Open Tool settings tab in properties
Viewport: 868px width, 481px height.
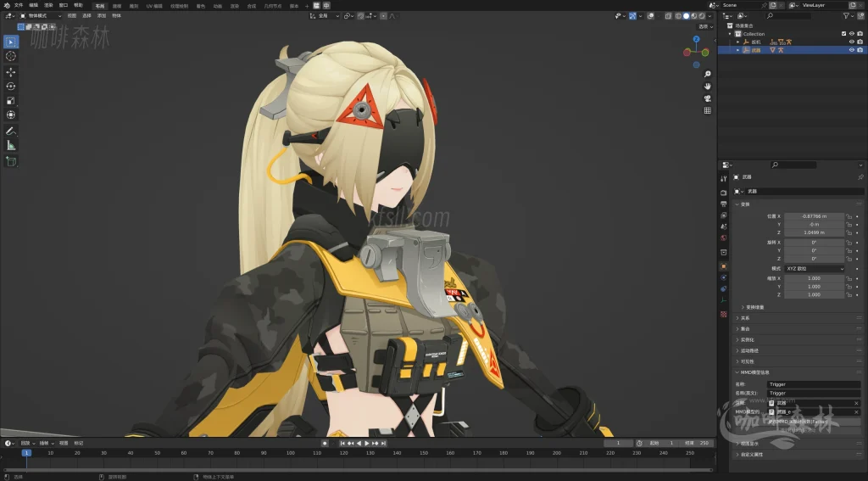tap(724, 178)
